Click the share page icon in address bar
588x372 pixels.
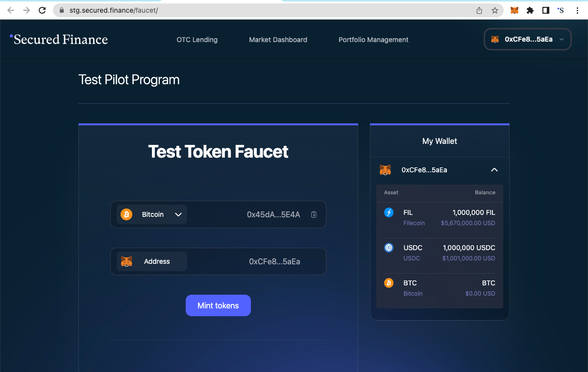point(479,10)
